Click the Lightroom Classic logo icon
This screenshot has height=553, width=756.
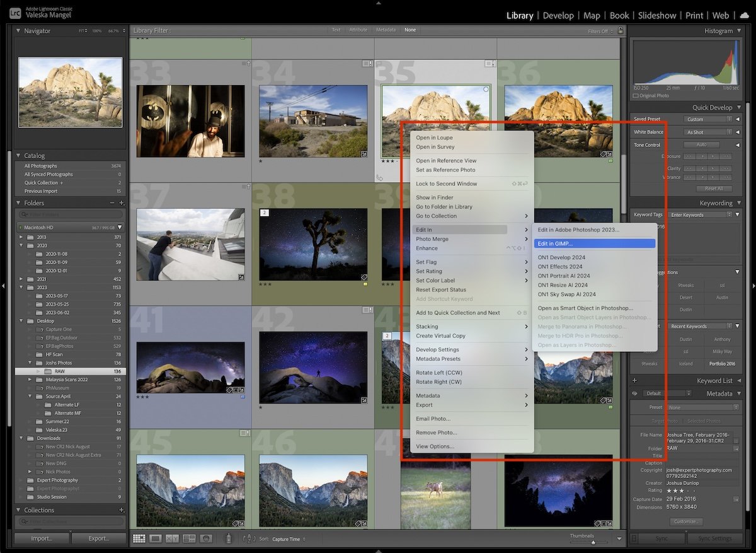14,11
